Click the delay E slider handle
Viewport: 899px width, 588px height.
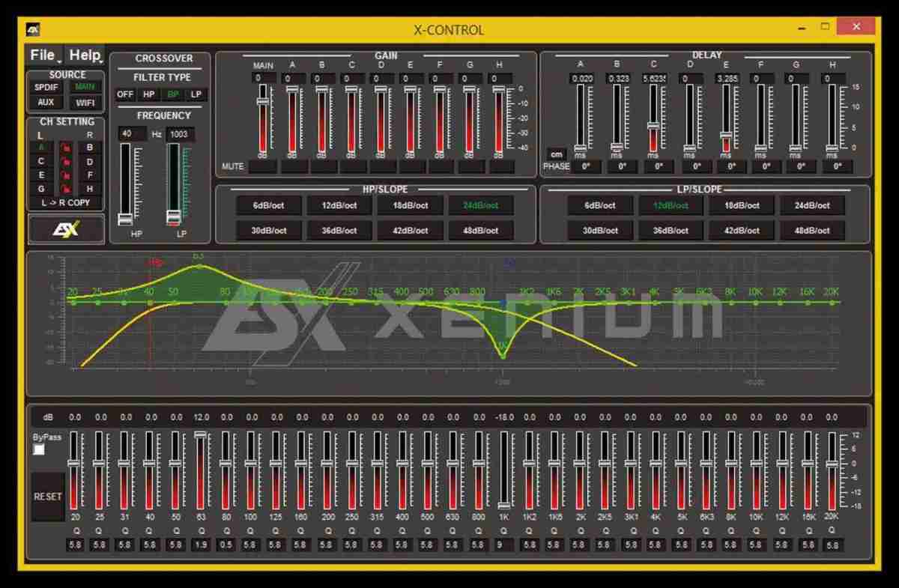[726, 136]
